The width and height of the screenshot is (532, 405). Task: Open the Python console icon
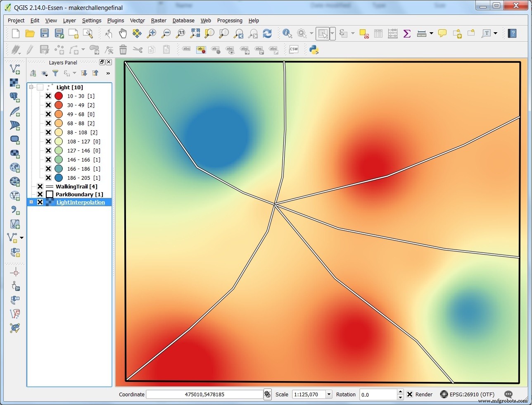coord(314,50)
